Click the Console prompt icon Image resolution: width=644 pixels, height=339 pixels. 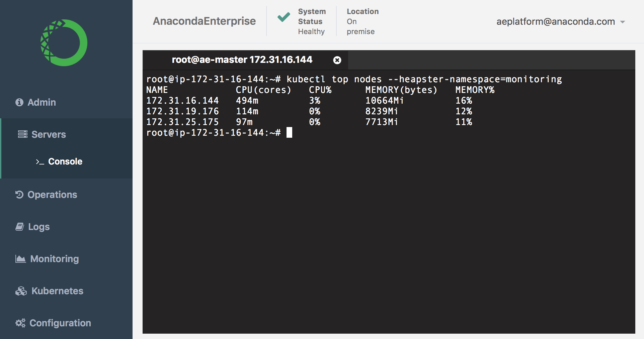tap(40, 162)
